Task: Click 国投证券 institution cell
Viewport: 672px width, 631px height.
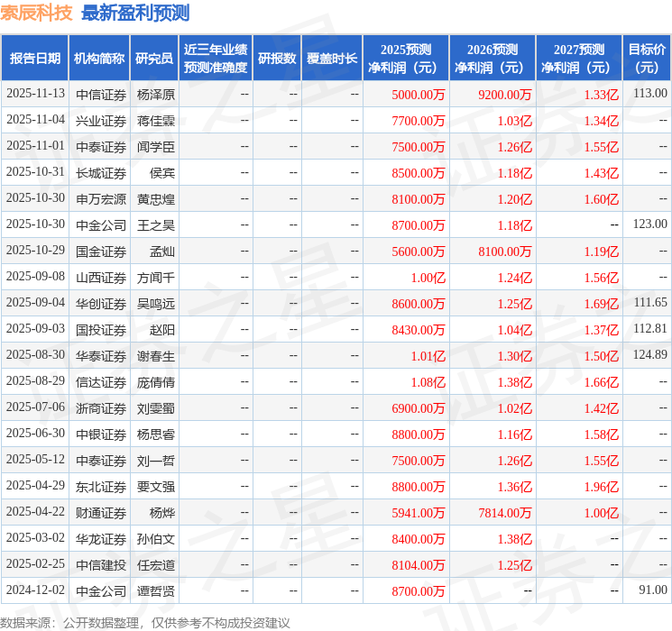Action: [101, 330]
